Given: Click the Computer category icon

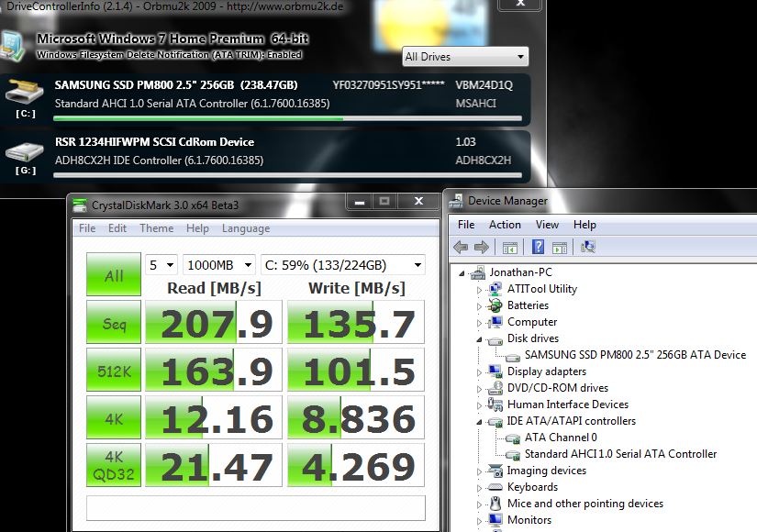Looking at the screenshot, I should pos(495,322).
